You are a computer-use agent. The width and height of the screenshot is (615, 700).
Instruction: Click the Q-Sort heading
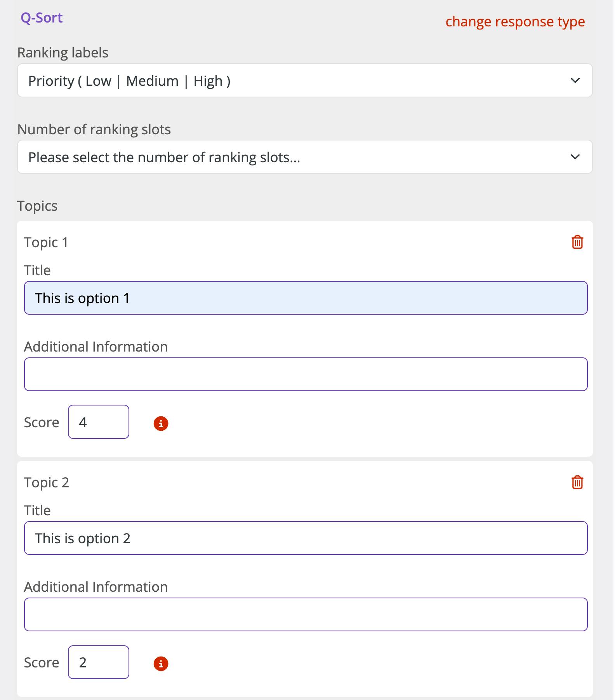[42, 18]
